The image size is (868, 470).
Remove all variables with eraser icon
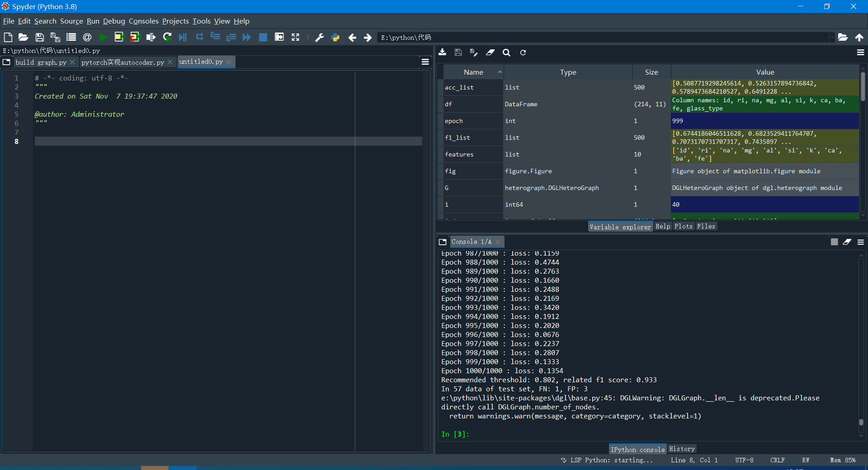pos(491,52)
